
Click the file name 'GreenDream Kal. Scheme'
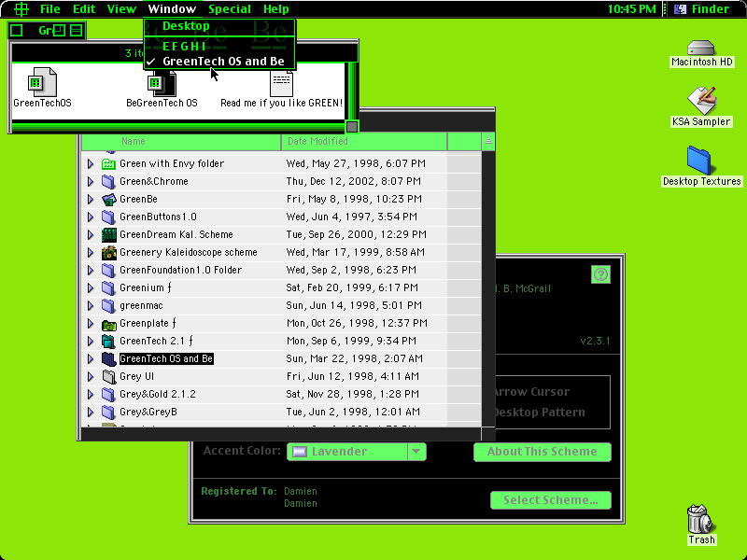coord(176,235)
